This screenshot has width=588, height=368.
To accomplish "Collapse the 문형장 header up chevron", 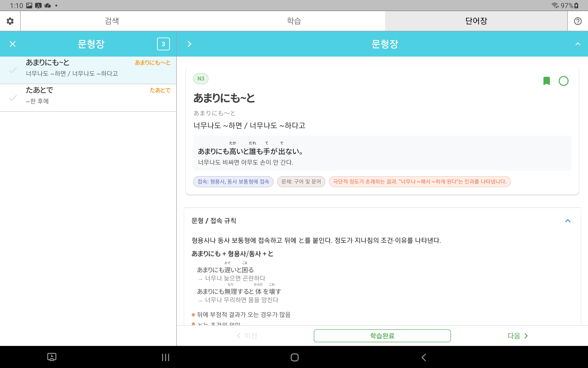I will coord(578,44).
